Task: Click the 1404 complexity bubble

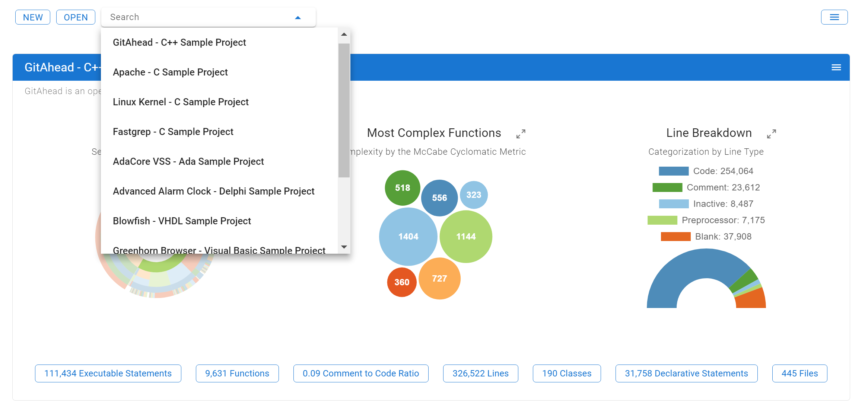Action: [408, 237]
